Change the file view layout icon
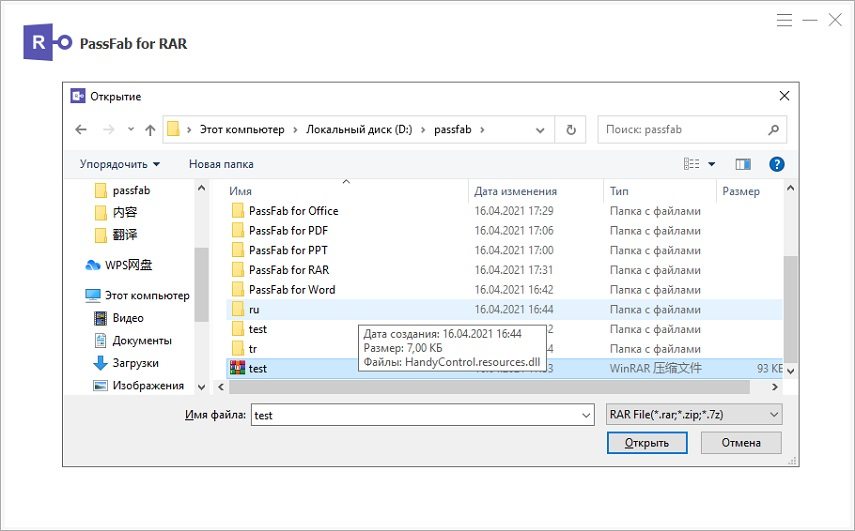 coord(691,164)
